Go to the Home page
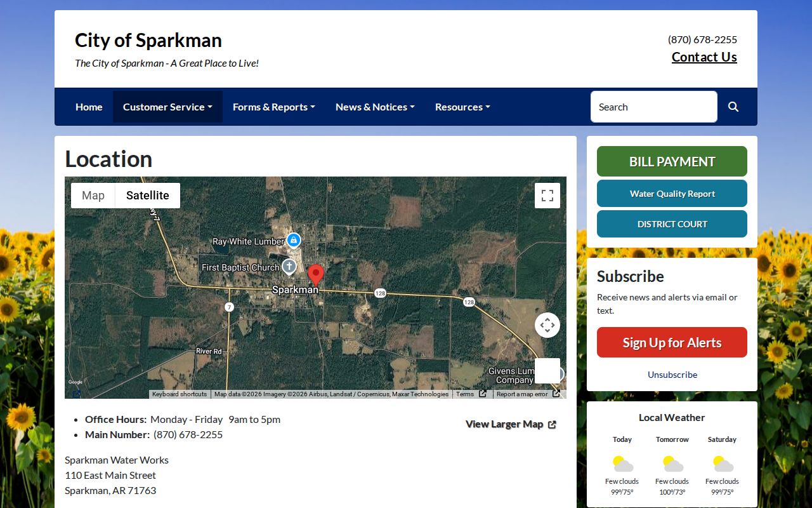 [x=89, y=107]
